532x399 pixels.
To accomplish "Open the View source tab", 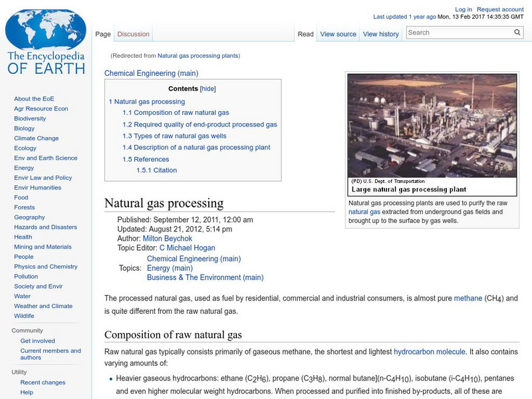I will 338,34.
